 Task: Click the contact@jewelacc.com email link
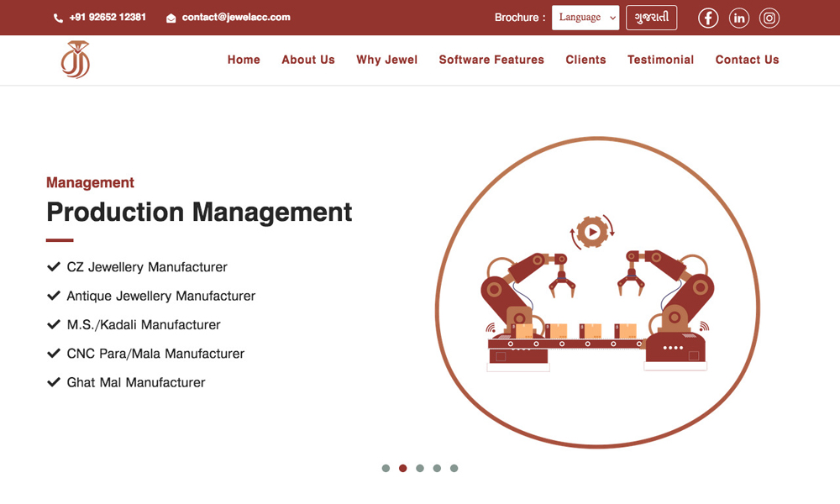[236, 17]
